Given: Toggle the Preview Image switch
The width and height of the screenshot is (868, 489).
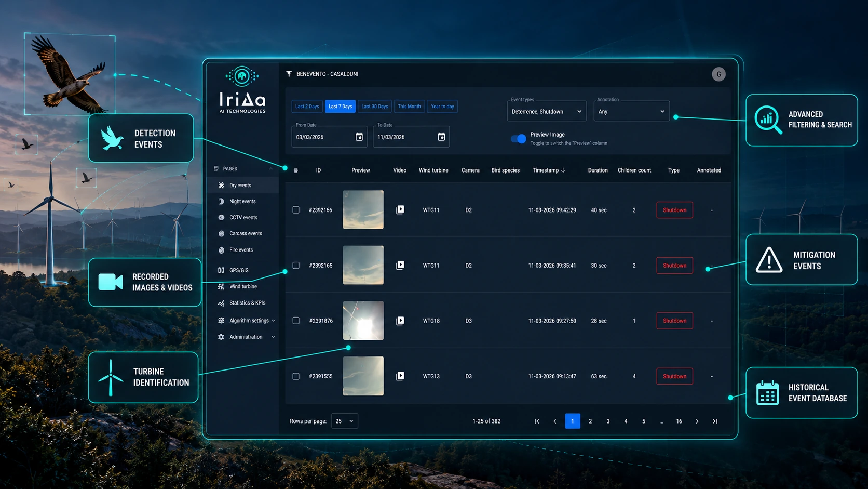Looking at the screenshot, I should (x=518, y=139).
